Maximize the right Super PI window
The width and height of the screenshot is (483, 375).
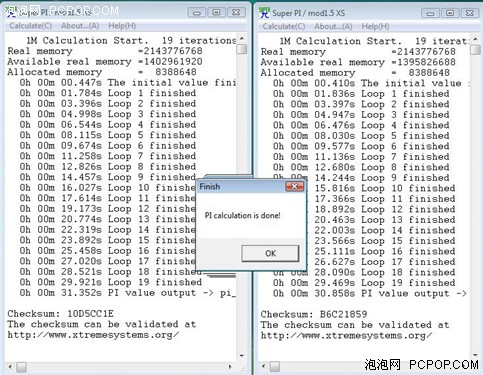[450, 13]
